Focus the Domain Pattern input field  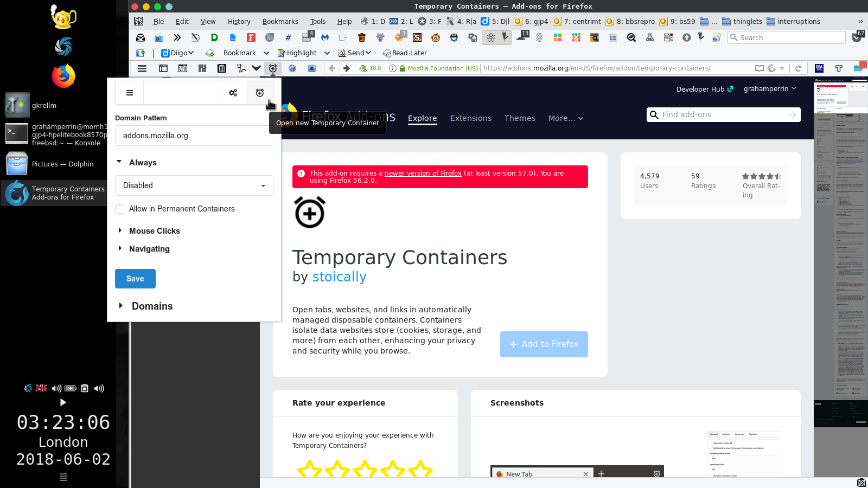click(194, 136)
